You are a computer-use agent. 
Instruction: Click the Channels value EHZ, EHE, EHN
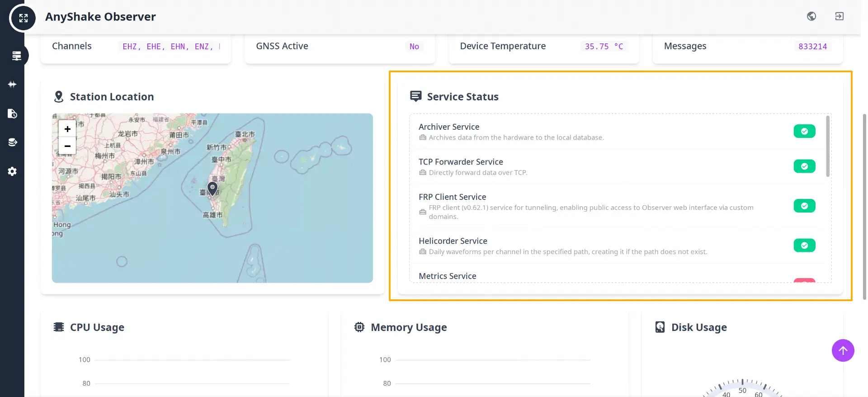pos(170,46)
